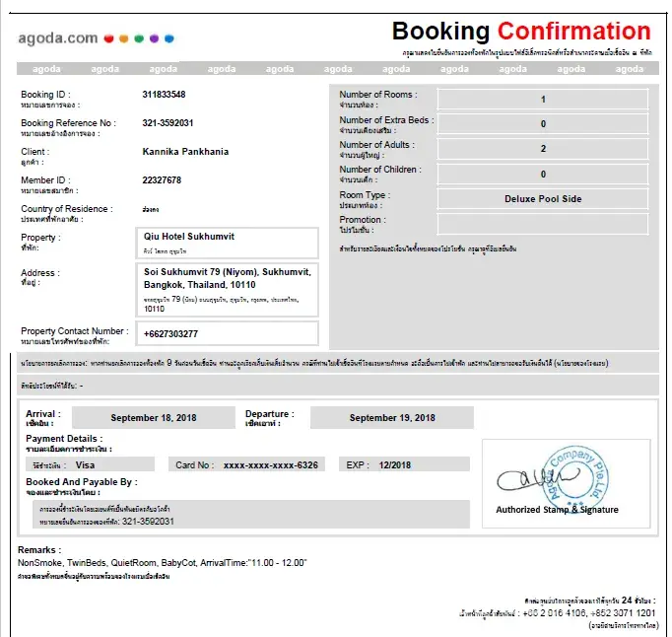Click the empty Promotion field
This screenshot has width=672, height=637.
click(x=543, y=224)
